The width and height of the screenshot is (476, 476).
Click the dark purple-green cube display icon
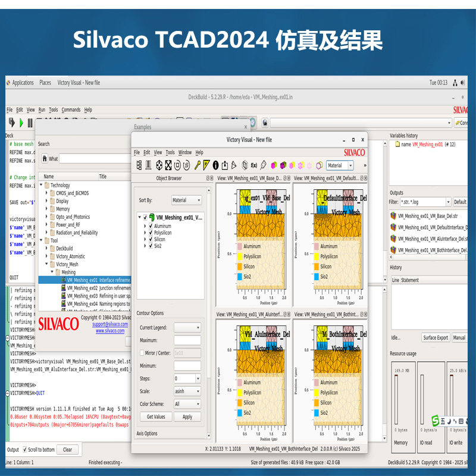pyautogui.click(x=283, y=165)
